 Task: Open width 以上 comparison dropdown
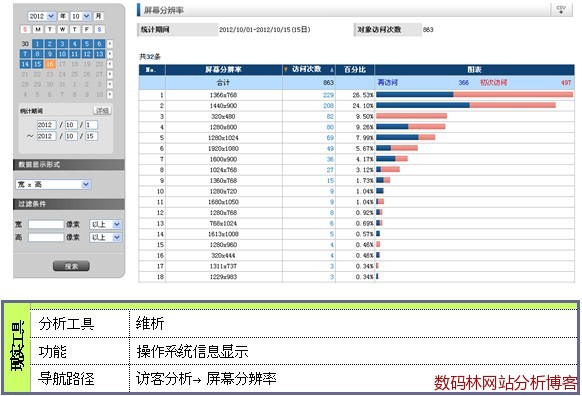point(105,224)
